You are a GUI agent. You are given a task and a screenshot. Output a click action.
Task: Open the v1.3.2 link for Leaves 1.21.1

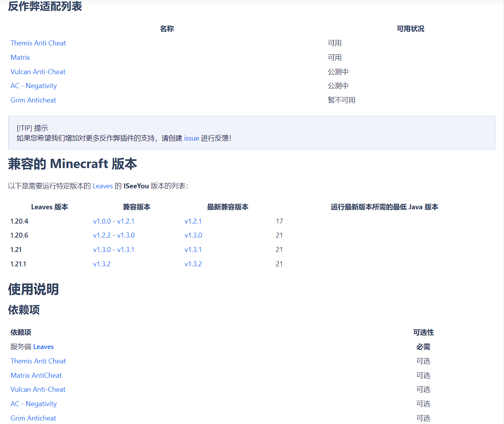[x=193, y=264]
